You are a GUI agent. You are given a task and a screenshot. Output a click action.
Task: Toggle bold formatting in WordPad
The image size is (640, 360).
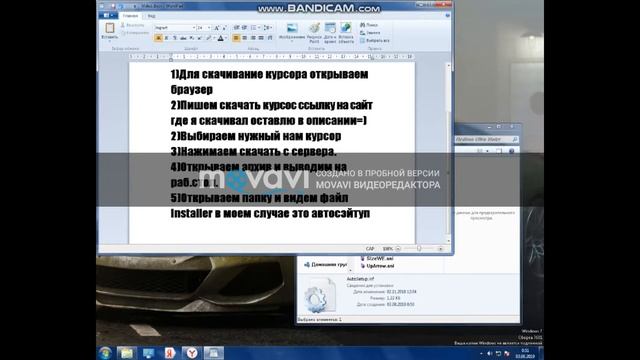coord(158,38)
